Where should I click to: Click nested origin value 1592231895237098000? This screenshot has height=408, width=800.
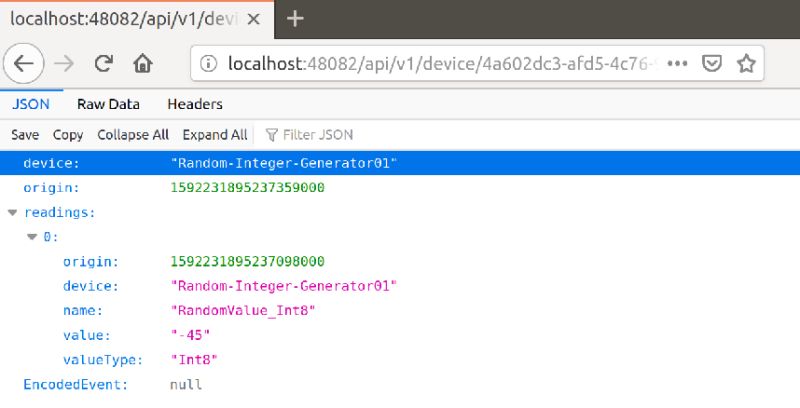[247, 262]
